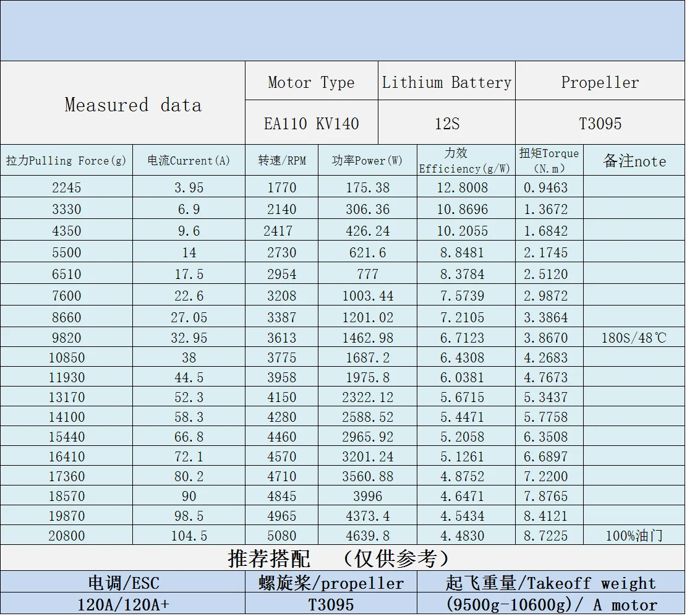Click the RPM column header

(282, 160)
